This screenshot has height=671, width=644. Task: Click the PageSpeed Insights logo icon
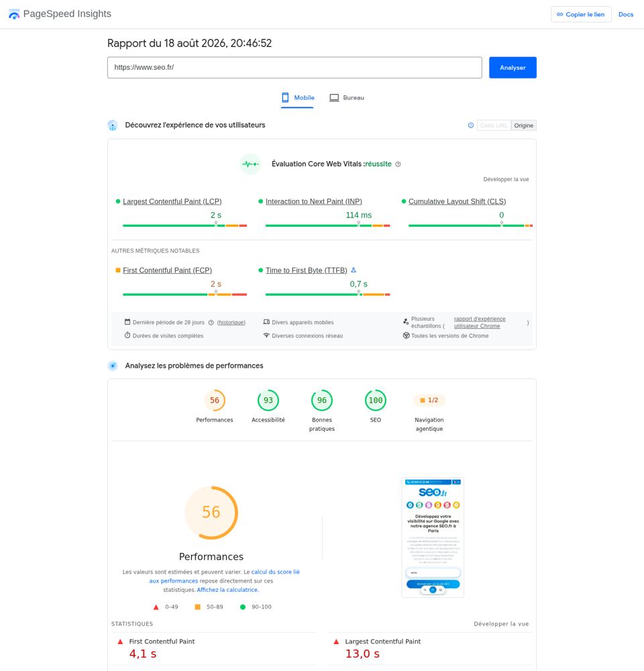pyautogui.click(x=14, y=14)
